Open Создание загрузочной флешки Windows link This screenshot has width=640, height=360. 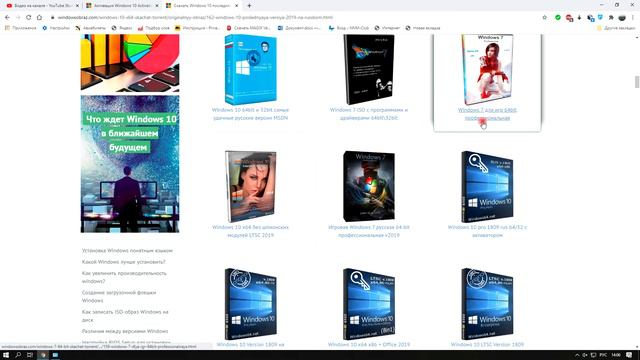coord(119,296)
